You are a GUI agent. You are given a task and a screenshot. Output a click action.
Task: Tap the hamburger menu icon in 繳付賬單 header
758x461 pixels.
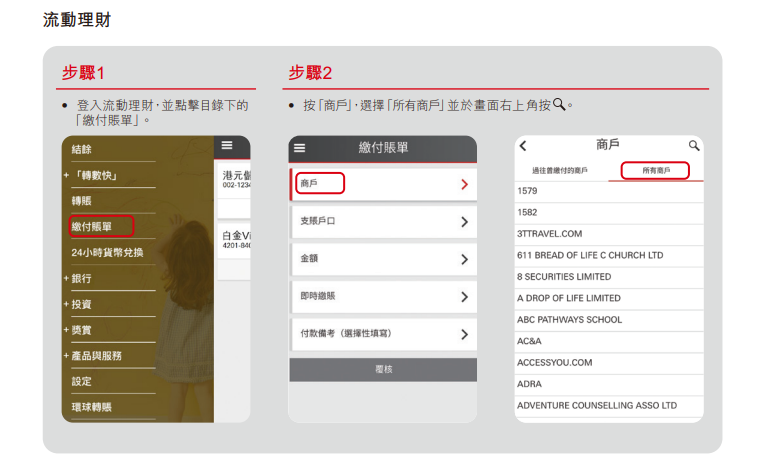[299, 148]
